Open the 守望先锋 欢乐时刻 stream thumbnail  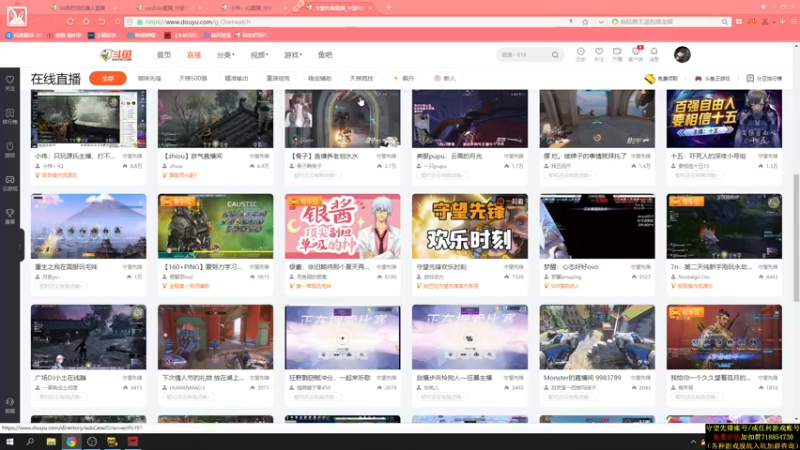point(470,226)
